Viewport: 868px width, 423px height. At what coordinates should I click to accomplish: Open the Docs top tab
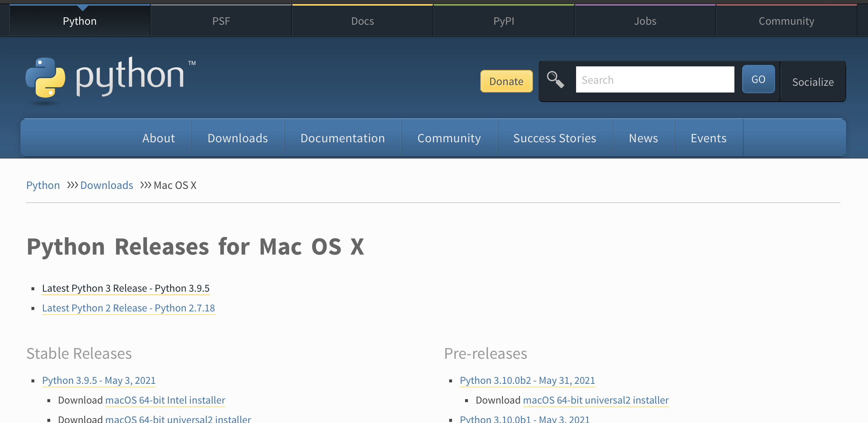tap(363, 21)
